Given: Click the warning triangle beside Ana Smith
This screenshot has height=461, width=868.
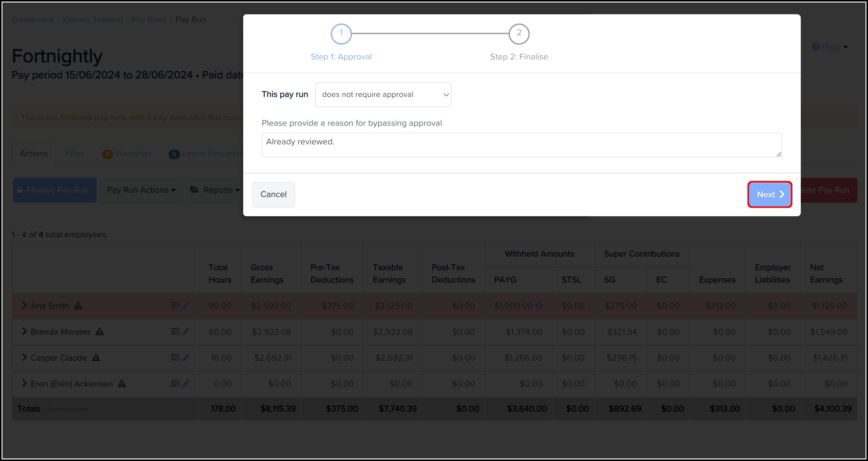Looking at the screenshot, I should coord(78,306).
